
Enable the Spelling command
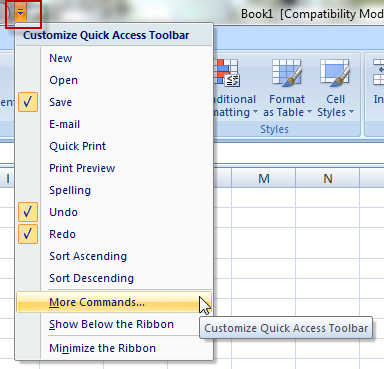[x=114, y=190]
